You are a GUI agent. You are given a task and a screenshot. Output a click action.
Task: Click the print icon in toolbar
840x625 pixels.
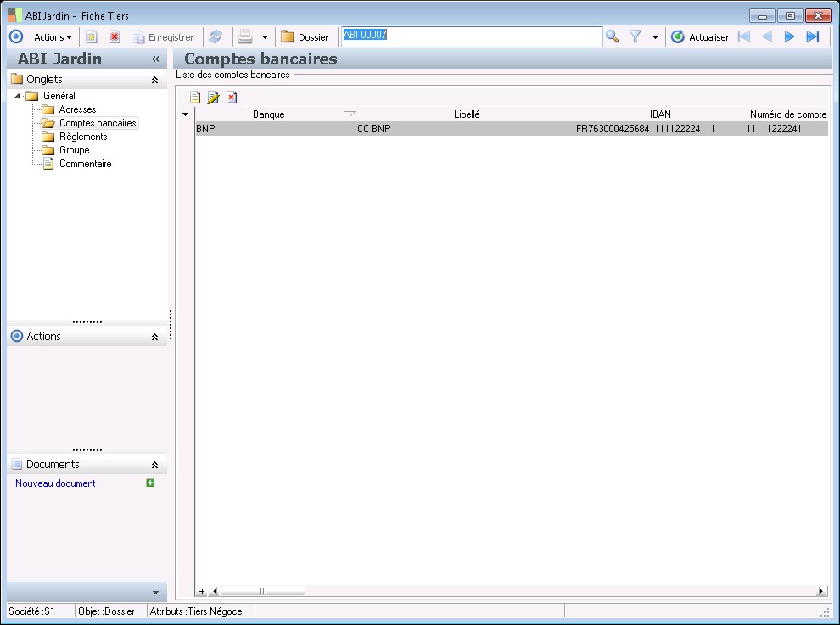click(245, 36)
